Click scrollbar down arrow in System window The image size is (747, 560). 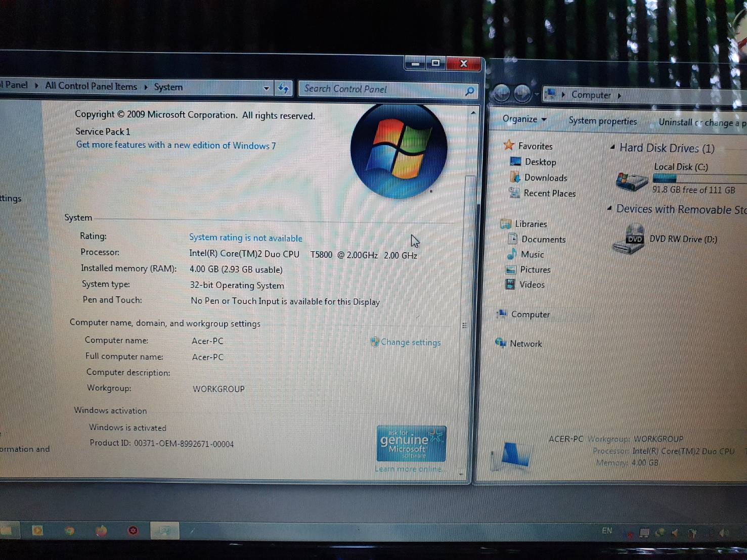461,474
